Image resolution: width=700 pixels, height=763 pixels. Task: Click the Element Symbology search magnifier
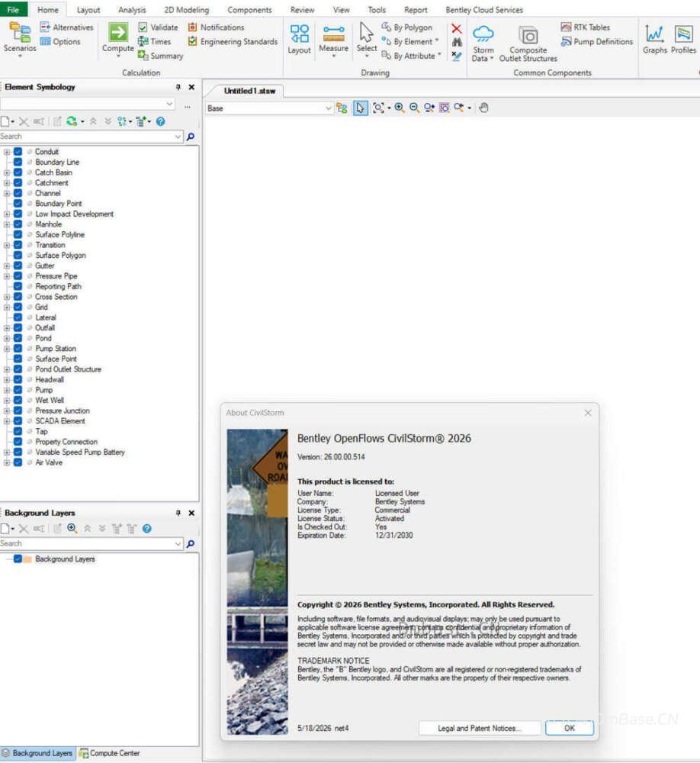click(x=191, y=137)
